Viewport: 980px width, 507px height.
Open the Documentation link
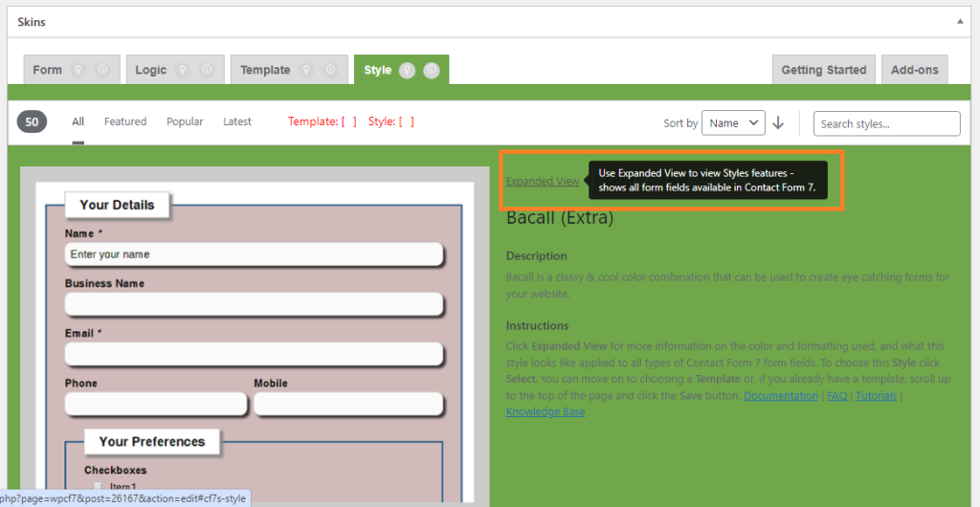pos(781,395)
